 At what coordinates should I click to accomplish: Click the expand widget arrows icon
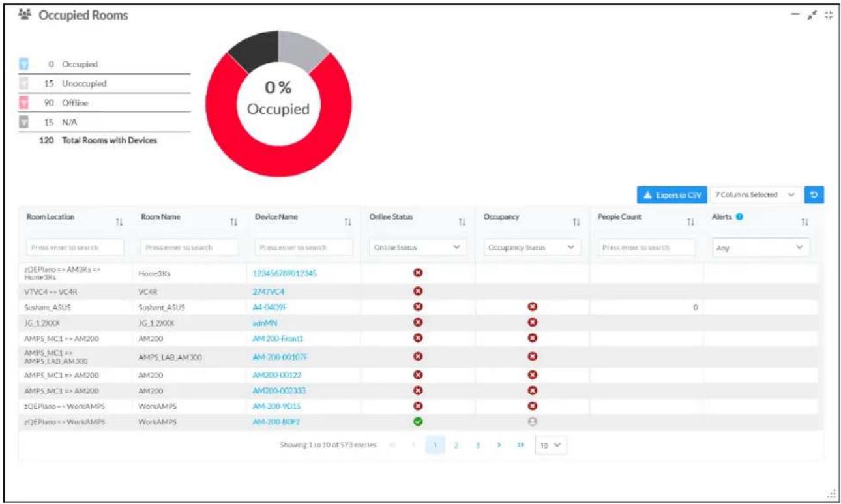pyautogui.click(x=814, y=14)
